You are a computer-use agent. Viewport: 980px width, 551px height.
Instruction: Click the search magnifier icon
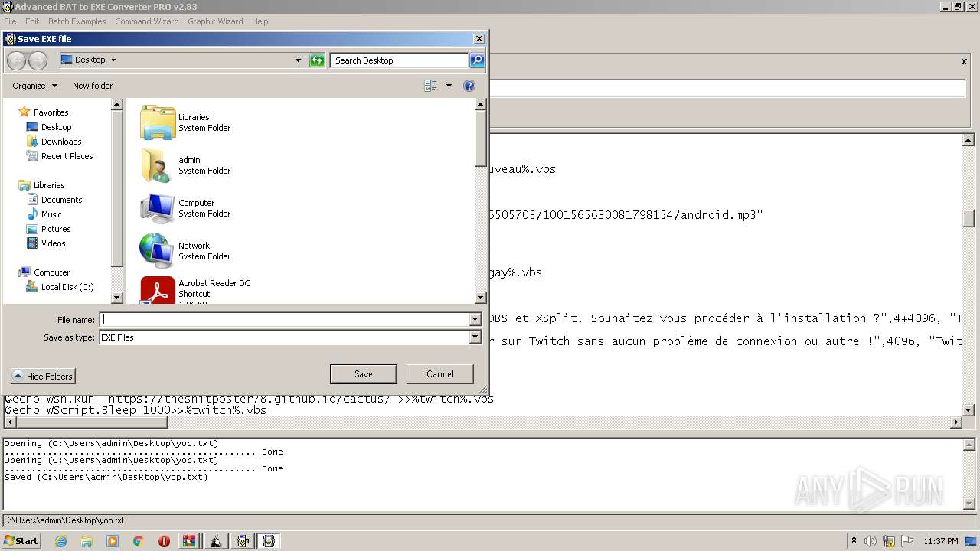click(476, 60)
